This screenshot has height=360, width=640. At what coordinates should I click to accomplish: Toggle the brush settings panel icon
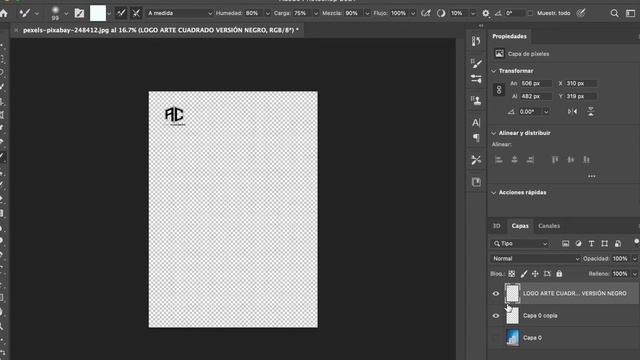pyautogui.click(x=79, y=13)
